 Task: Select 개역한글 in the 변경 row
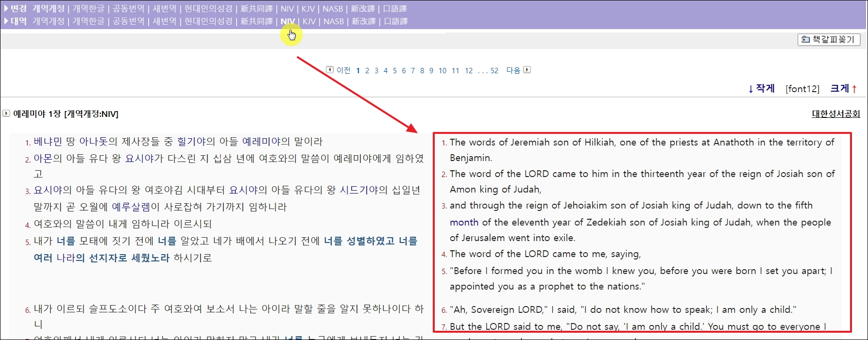pyautogui.click(x=88, y=9)
